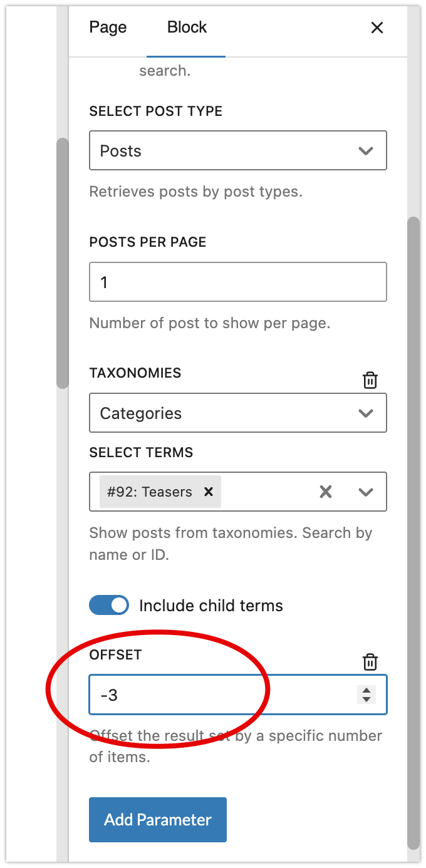
Task: Clear all selected terms
Action: coord(326,492)
